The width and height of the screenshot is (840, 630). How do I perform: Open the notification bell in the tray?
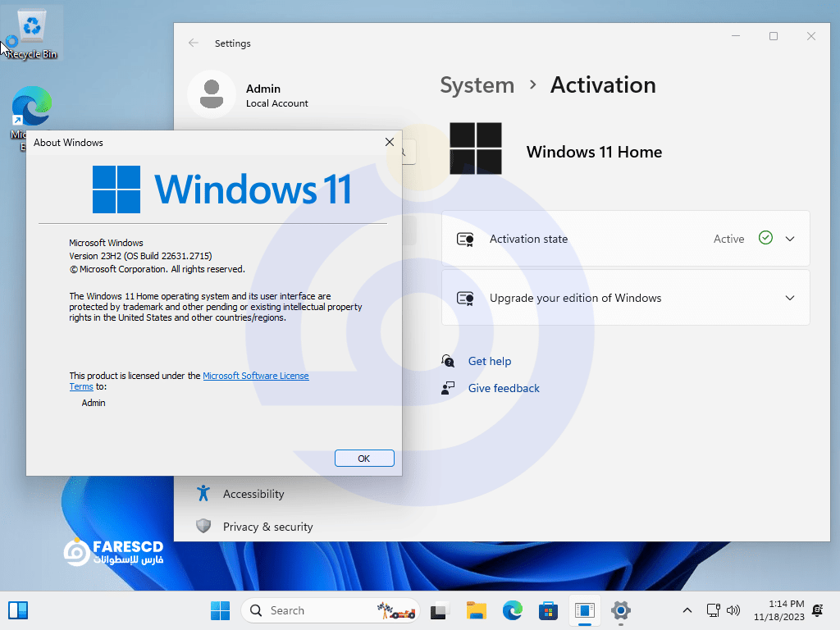coord(818,610)
